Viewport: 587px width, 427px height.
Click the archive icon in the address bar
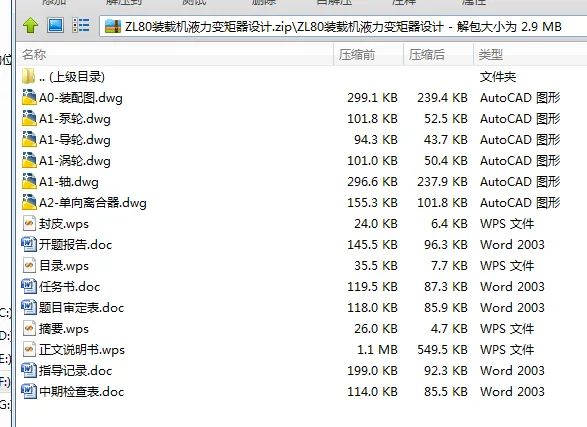pyautogui.click(x=113, y=27)
